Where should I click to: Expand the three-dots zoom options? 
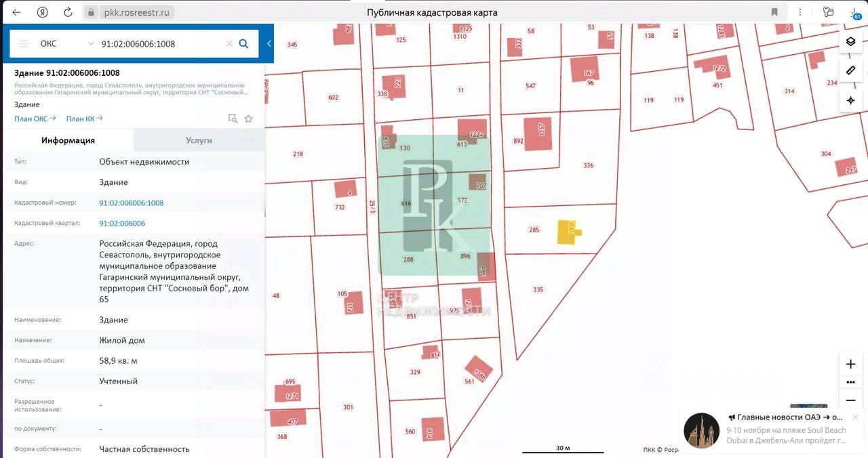click(850, 382)
